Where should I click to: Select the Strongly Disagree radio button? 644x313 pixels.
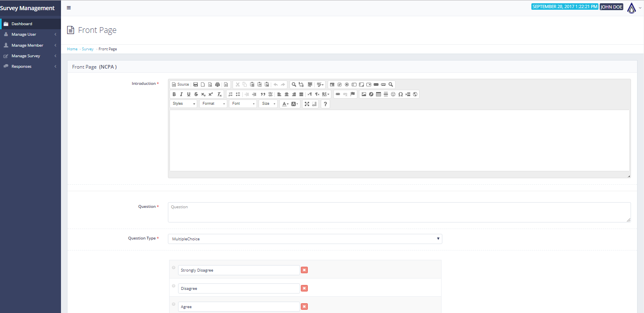tap(174, 268)
